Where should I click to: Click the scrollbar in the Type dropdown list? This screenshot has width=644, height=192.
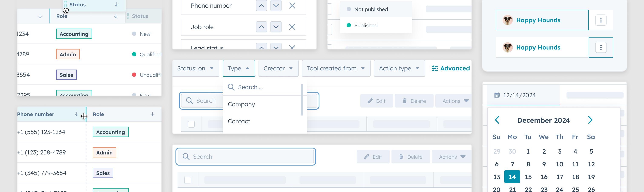pos(302,100)
